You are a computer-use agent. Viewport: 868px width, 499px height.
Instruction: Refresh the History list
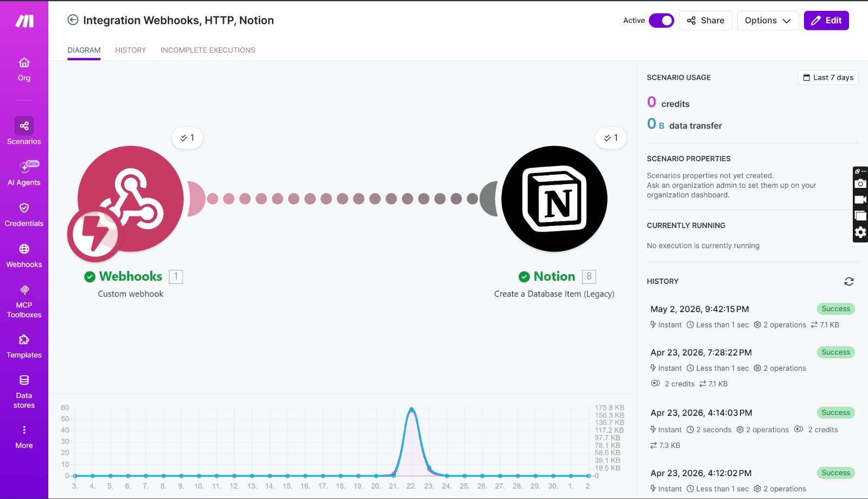[x=849, y=281]
